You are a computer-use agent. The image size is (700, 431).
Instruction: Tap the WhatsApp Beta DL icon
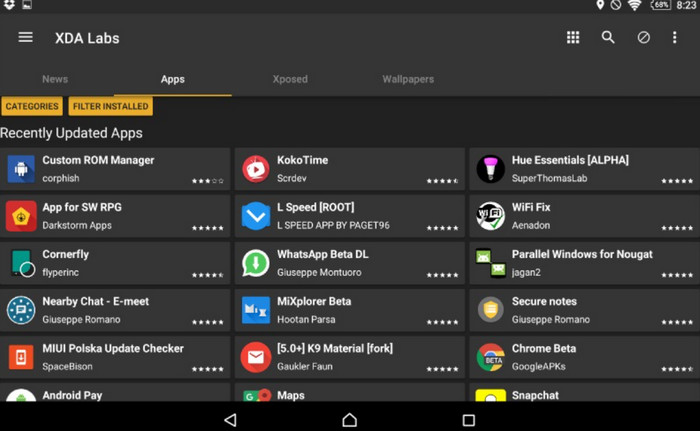pyautogui.click(x=256, y=263)
